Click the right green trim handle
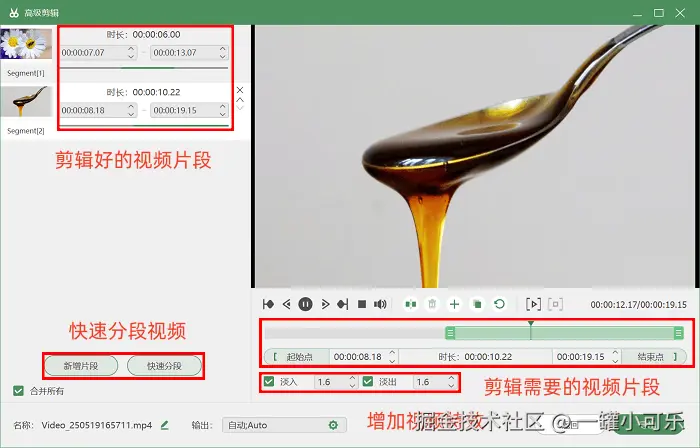700x448 pixels. (679, 333)
